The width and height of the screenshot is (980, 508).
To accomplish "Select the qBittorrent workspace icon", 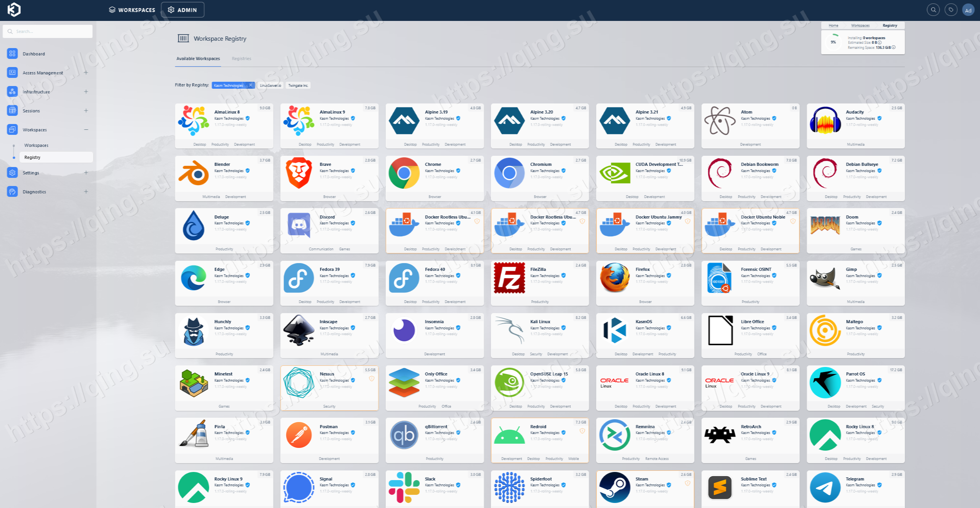I will click(404, 435).
